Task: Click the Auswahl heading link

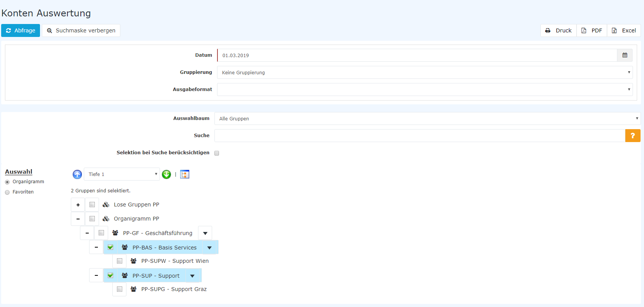Action: [x=19, y=172]
